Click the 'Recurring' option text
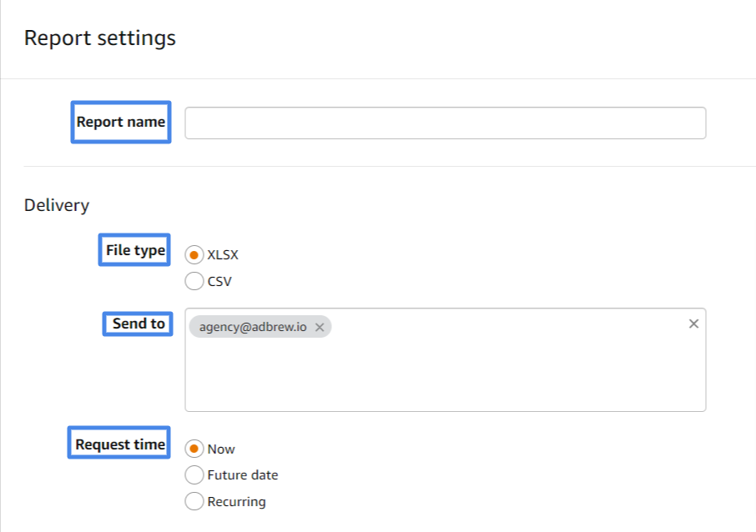 pos(236,502)
